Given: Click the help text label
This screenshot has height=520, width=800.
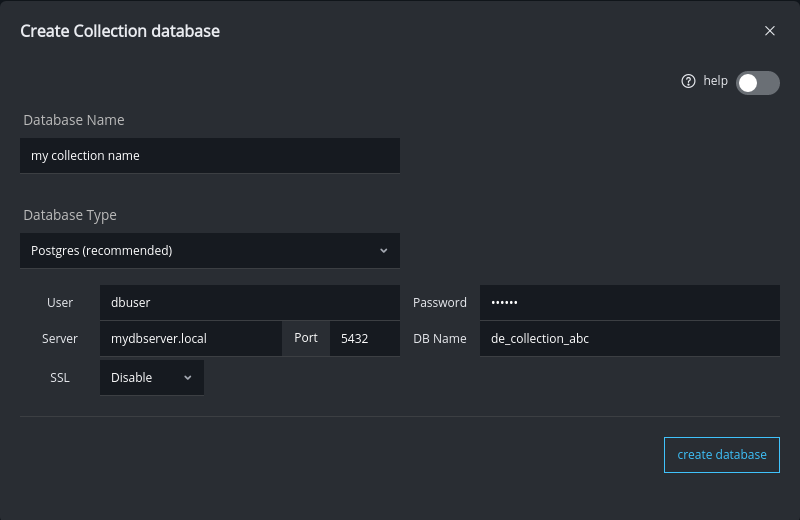Looking at the screenshot, I should pyautogui.click(x=715, y=81).
